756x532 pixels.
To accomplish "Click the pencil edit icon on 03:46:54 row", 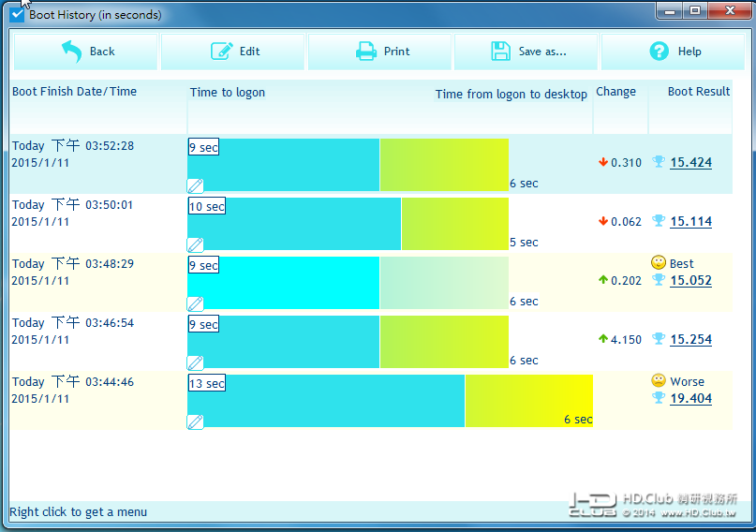I will [195, 362].
